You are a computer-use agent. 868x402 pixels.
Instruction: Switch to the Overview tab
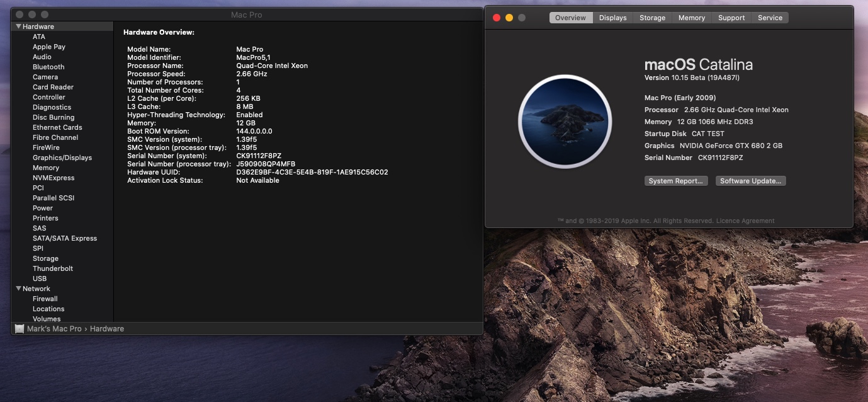click(x=570, y=18)
